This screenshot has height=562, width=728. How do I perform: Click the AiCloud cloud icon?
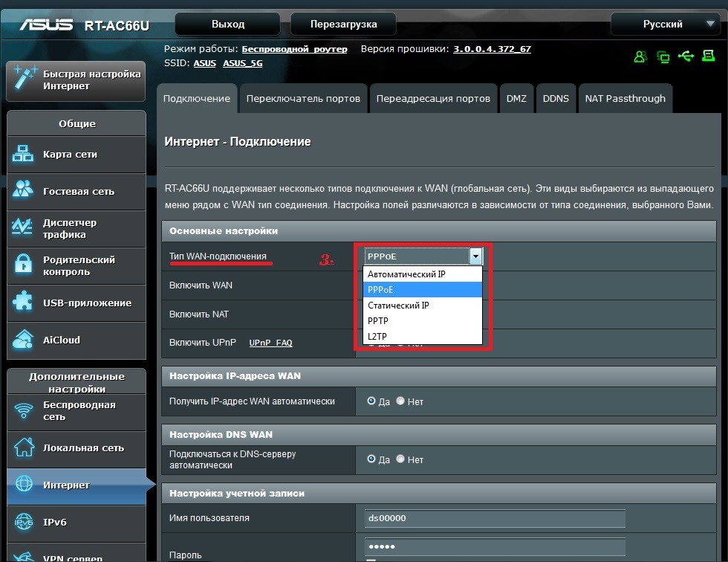point(24,340)
